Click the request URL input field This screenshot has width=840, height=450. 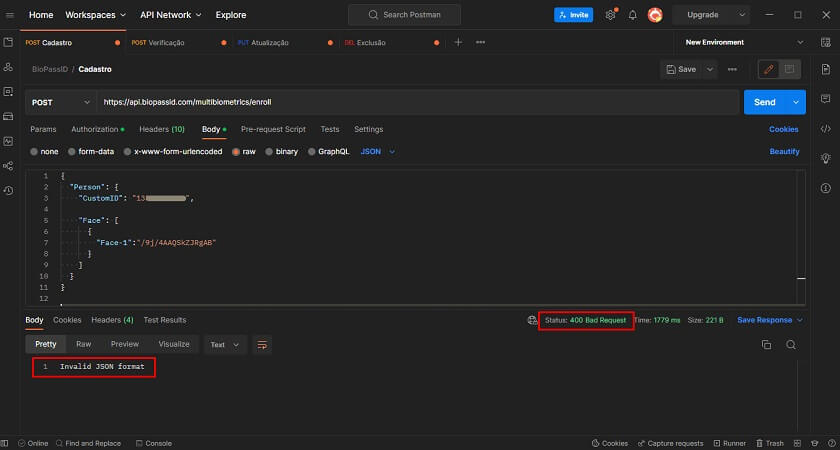(x=418, y=102)
